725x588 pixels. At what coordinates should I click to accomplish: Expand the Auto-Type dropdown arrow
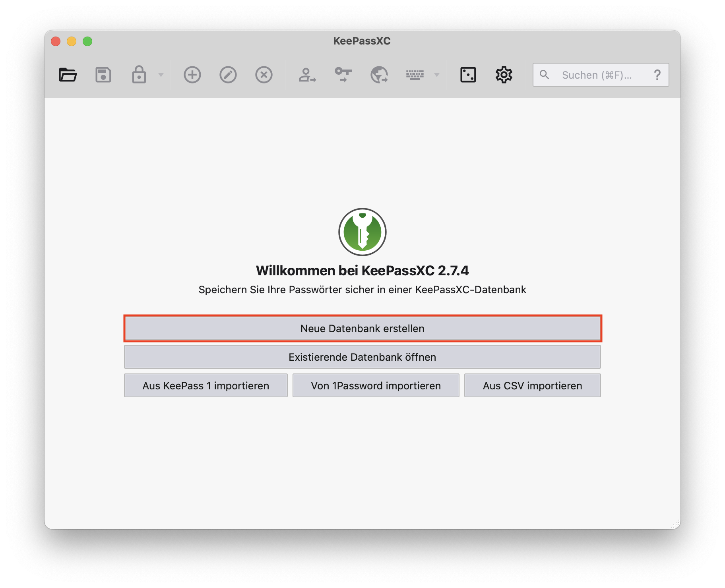pos(437,75)
